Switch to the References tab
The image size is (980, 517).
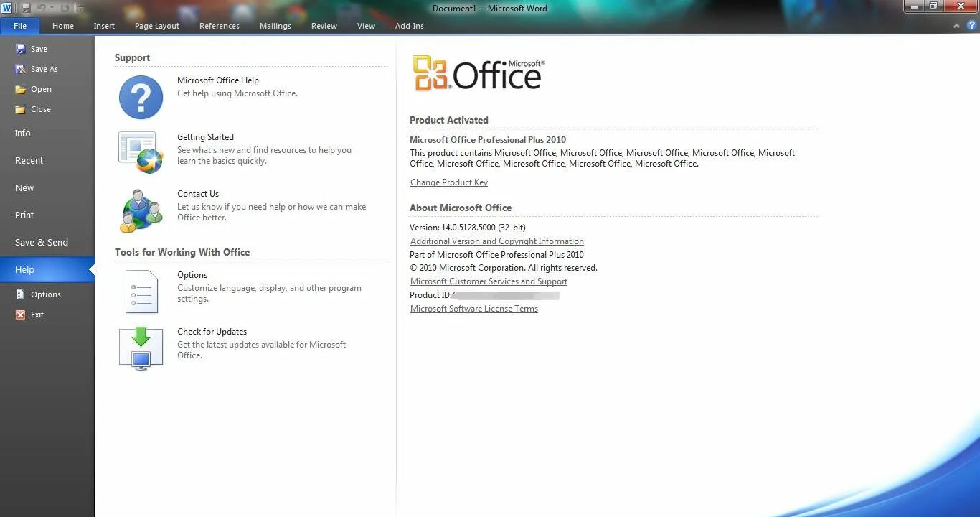(x=220, y=26)
